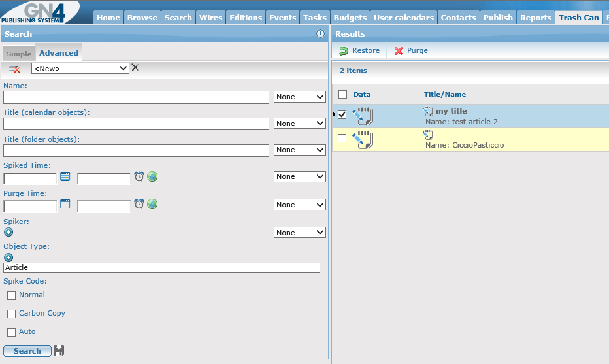Add a Spiker with the plus icon
Viewport: 609px width, 364px height.
pyautogui.click(x=8, y=232)
